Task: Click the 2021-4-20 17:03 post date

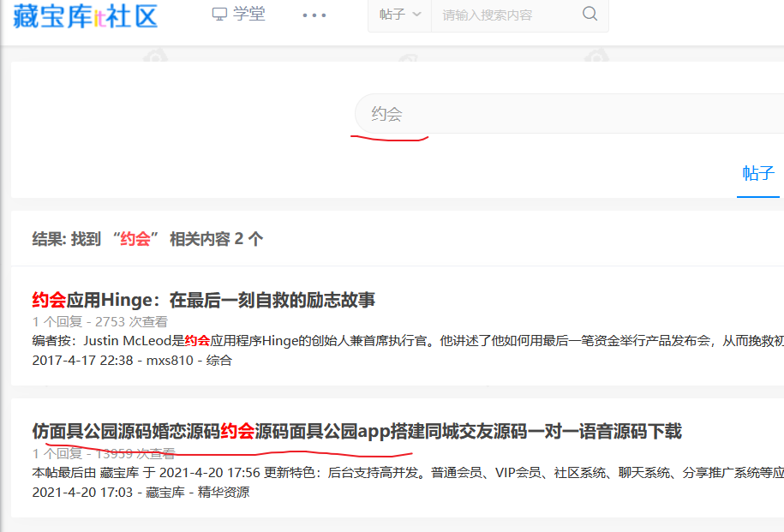Action: click(82, 493)
